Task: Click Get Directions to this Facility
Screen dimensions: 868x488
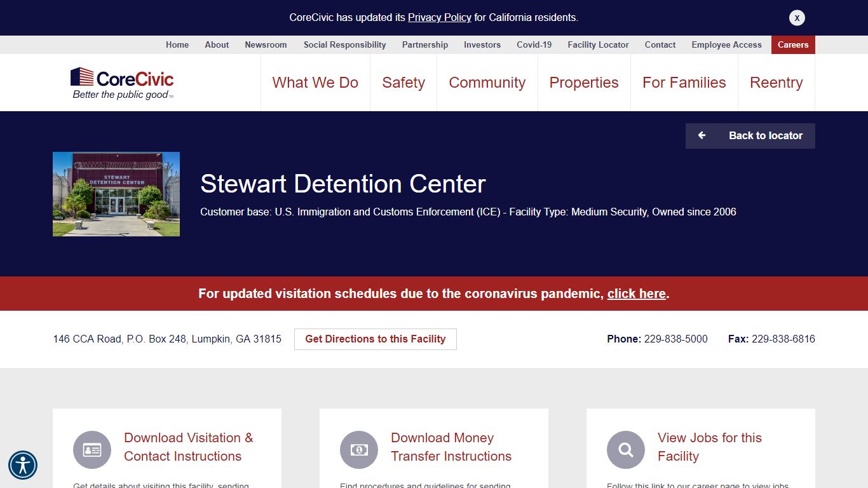Action: [x=376, y=339]
